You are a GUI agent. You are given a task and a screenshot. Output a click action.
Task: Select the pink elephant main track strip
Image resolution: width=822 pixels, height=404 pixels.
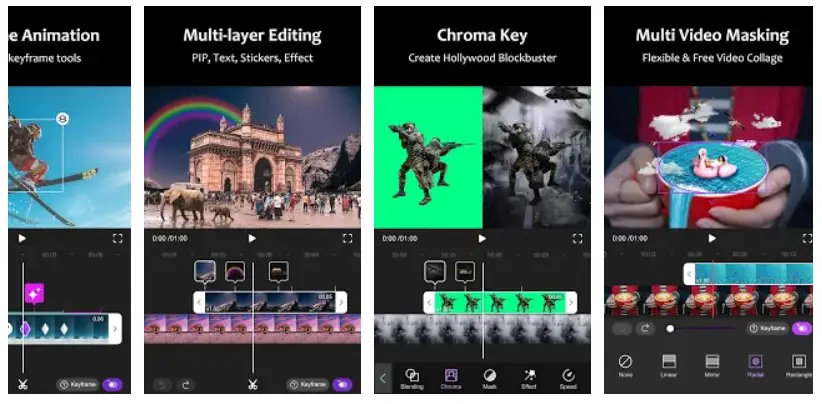click(252, 329)
